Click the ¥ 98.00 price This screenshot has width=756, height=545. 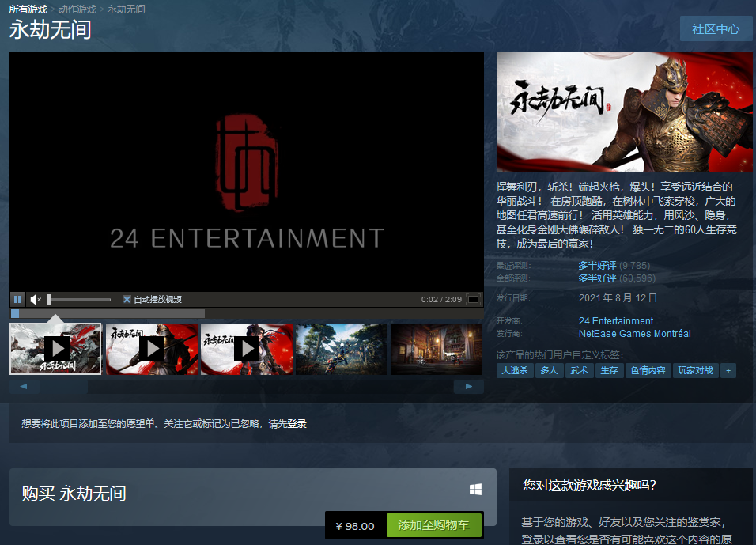click(x=355, y=526)
